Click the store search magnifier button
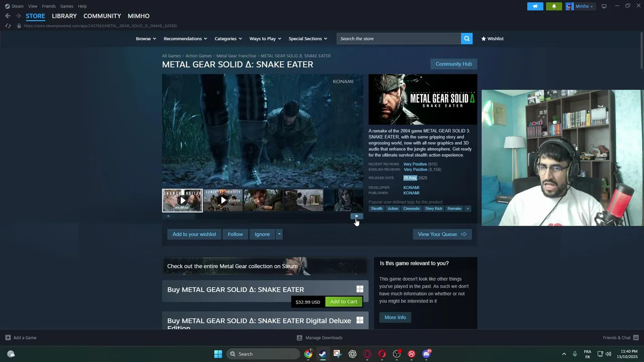Viewport: 644px width, 362px height. 467,39
